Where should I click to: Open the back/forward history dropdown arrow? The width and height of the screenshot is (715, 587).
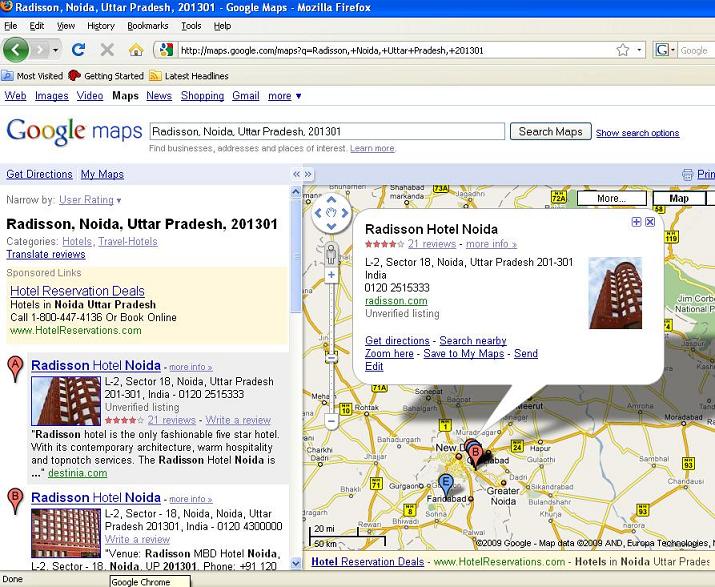[56, 50]
